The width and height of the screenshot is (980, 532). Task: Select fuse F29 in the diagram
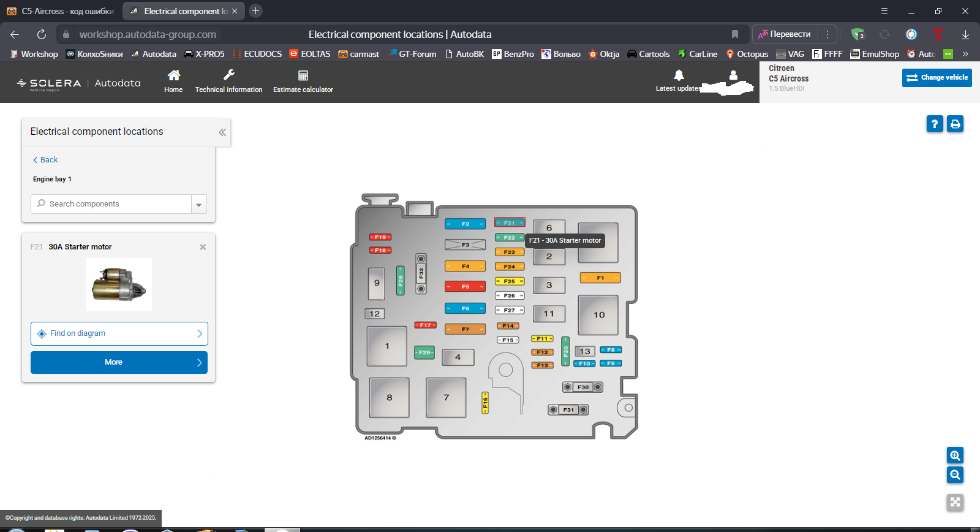click(424, 352)
